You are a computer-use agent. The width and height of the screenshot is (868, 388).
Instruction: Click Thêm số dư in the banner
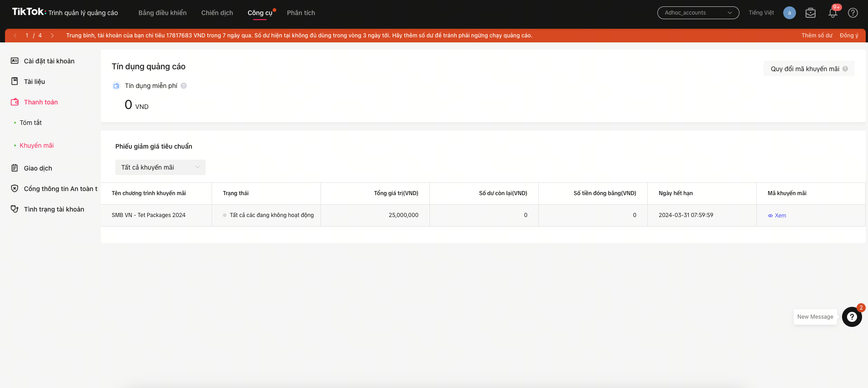pos(816,36)
